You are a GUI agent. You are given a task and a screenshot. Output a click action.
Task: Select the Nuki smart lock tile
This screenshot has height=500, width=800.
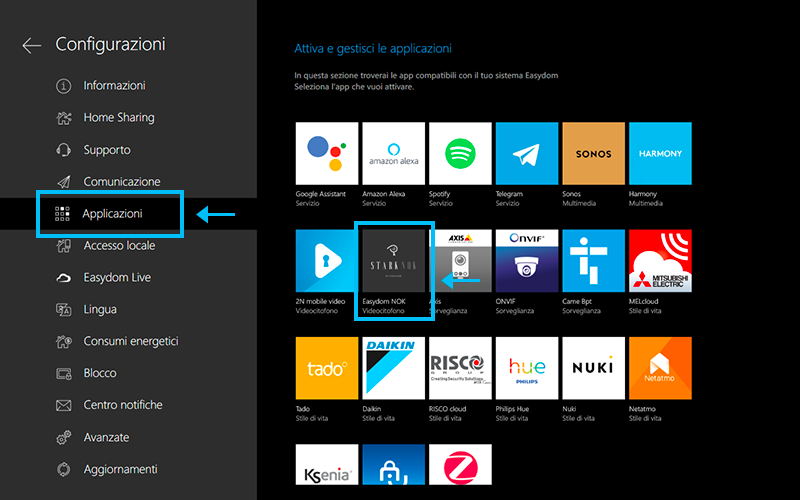tap(593, 368)
